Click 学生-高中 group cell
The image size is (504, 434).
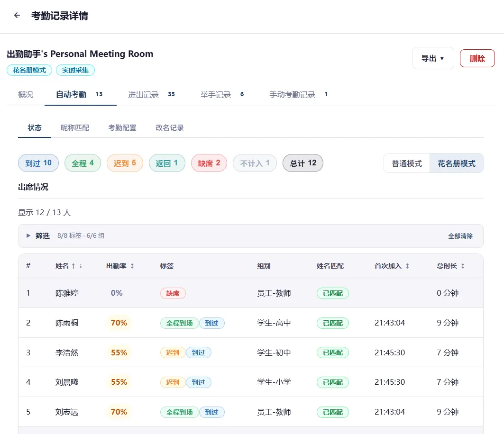pos(274,323)
